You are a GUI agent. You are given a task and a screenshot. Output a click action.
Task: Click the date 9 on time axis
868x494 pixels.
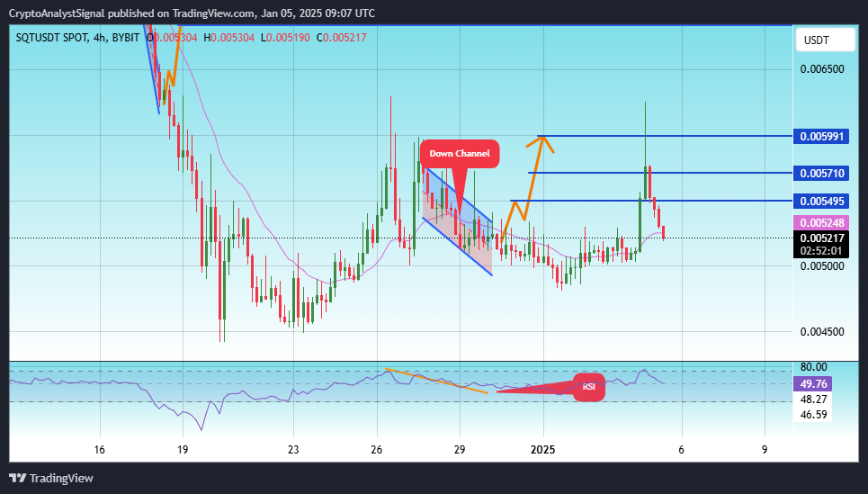[x=765, y=450]
